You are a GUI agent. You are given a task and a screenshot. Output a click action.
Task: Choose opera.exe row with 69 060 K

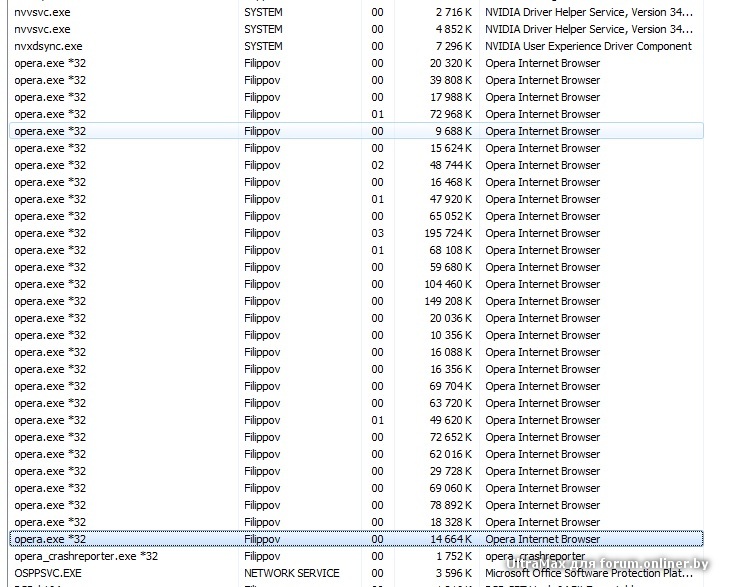[x=356, y=489]
